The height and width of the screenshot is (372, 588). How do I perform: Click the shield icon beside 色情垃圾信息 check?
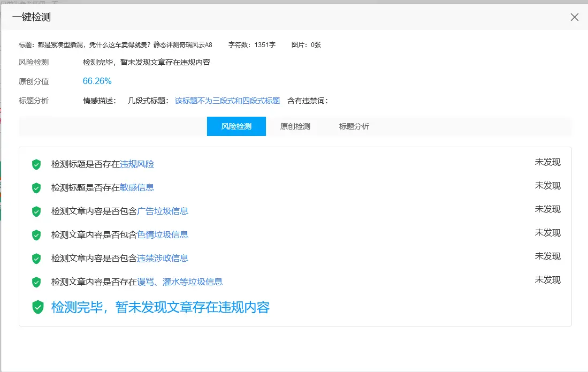(36, 235)
